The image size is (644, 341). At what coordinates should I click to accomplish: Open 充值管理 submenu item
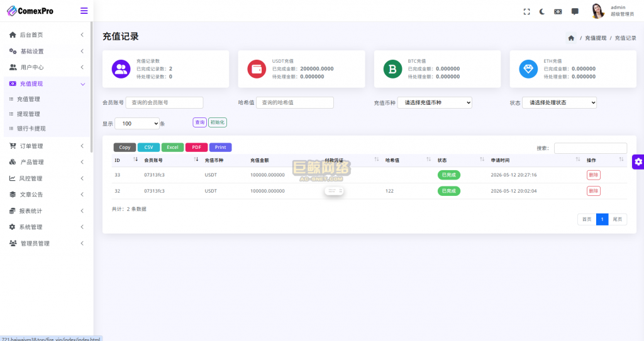coord(28,99)
